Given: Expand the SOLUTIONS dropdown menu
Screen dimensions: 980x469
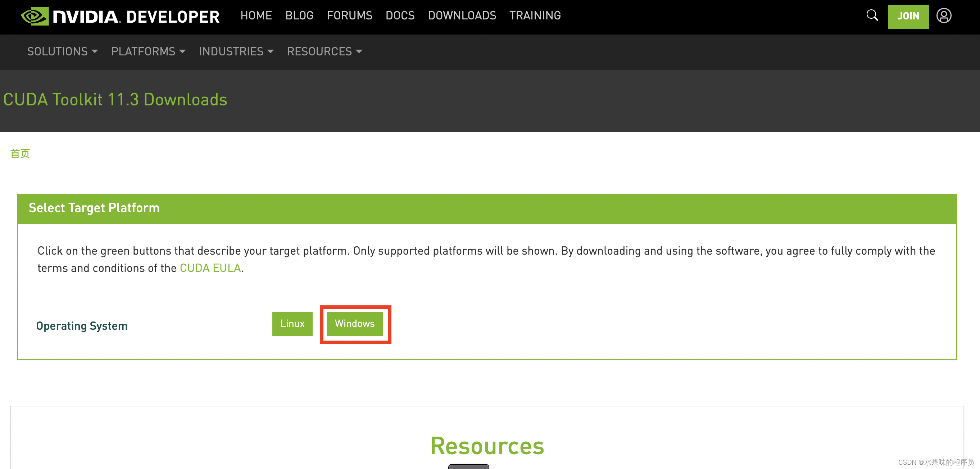Looking at the screenshot, I should pos(62,51).
